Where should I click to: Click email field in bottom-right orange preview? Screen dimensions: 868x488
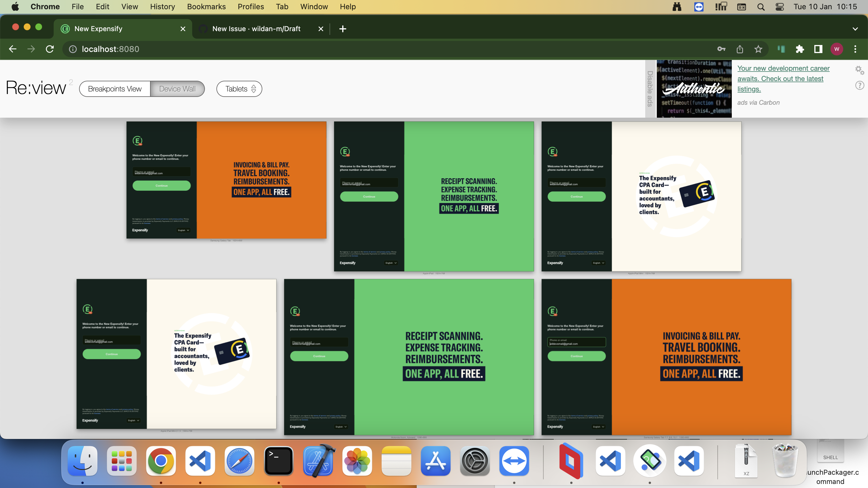pyautogui.click(x=576, y=342)
